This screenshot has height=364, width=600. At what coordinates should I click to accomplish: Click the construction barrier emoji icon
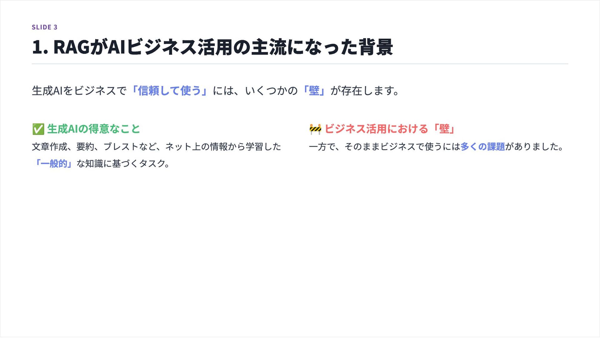click(315, 129)
